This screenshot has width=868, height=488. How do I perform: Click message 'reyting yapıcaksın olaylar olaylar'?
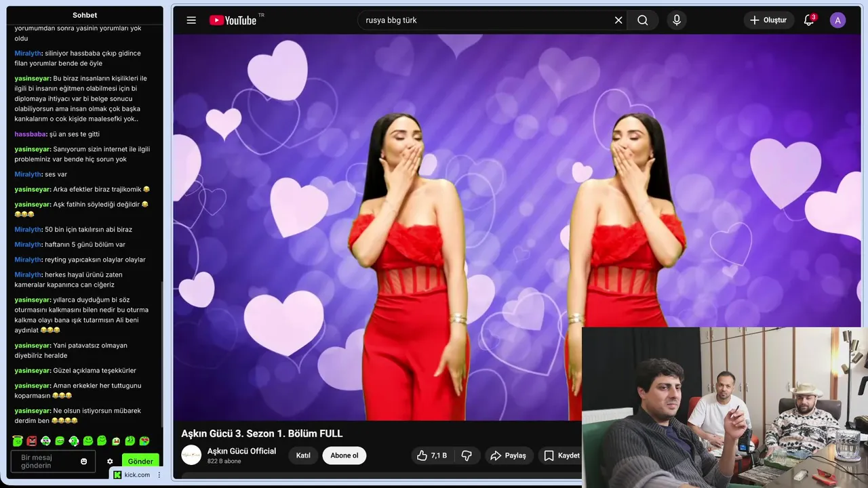[80, 260]
